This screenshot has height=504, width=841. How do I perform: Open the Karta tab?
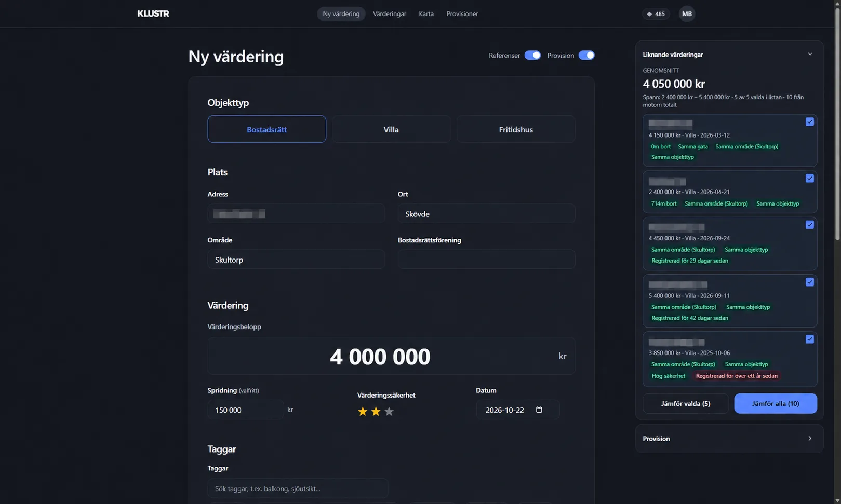[426, 14]
